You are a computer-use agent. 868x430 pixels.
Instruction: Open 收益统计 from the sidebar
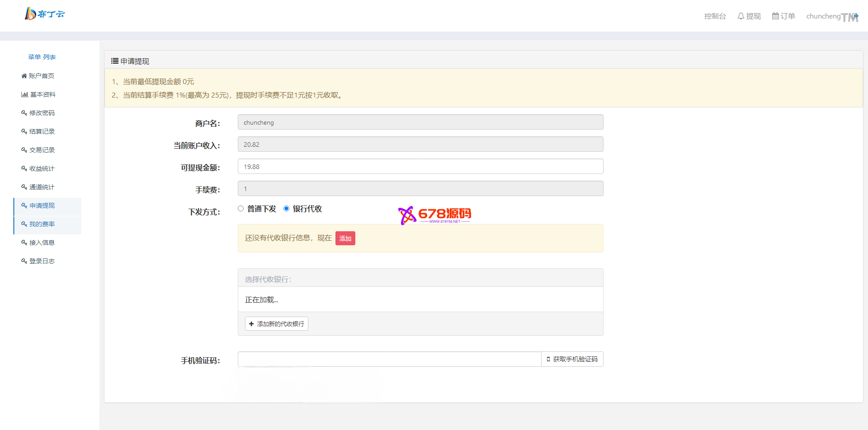coord(42,168)
